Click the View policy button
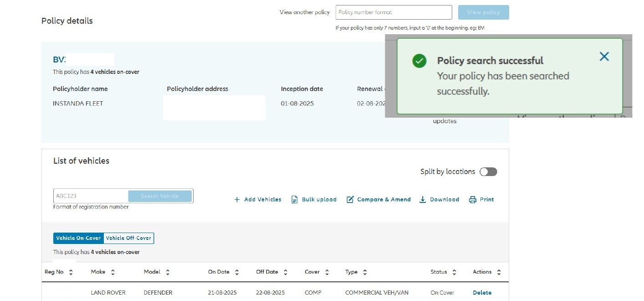 click(x=484, y=12)
